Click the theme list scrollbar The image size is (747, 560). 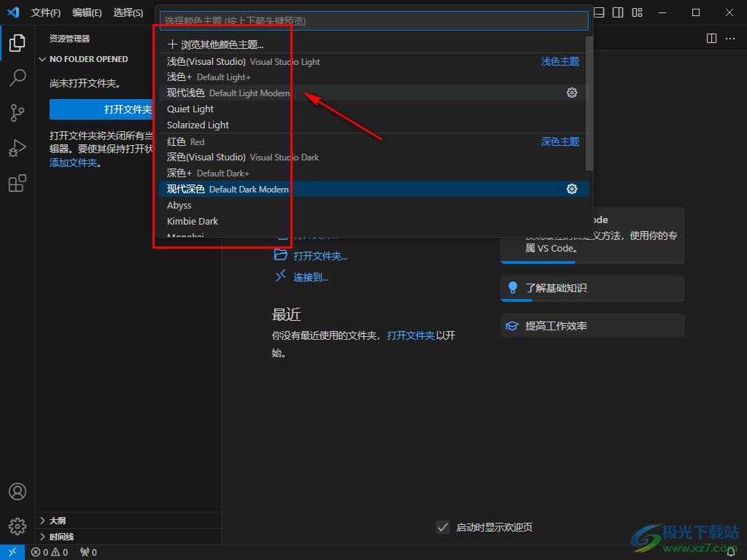[x=589, y=104]
